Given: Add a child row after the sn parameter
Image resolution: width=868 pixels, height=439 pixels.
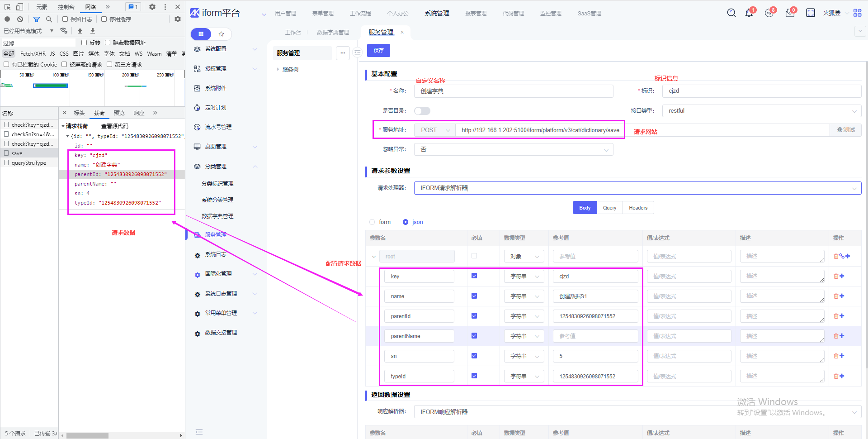Looking at the screenshot, I should (842, 356).
